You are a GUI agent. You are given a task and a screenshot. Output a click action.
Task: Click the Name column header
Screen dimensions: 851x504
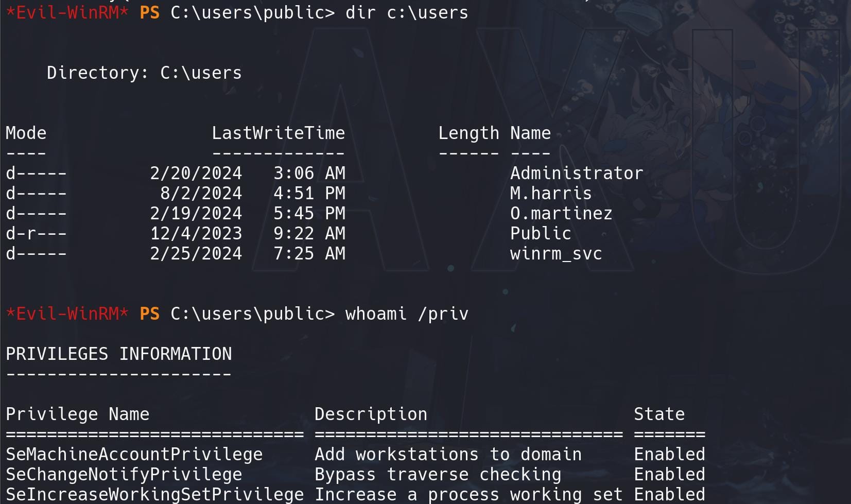[530, 133]
